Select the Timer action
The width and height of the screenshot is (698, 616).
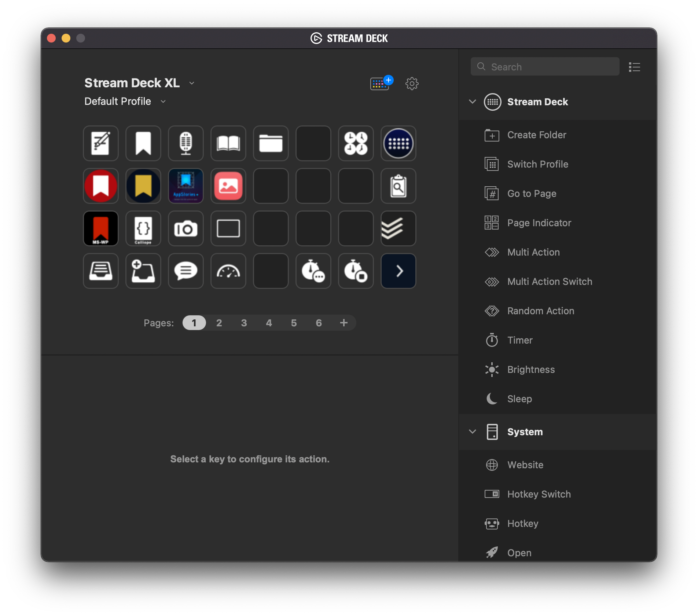click(x=558, y=340)
